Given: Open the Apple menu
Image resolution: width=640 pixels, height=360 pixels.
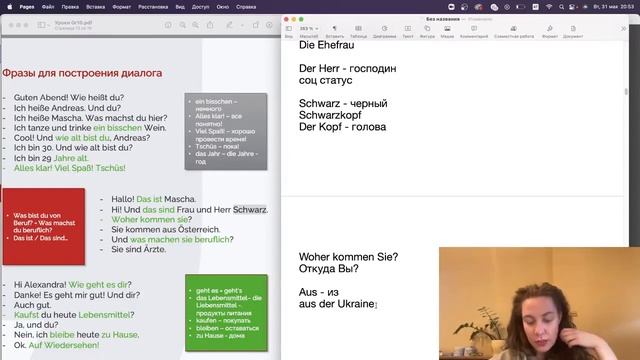Looking at the screenshot, I should point(10,7).
